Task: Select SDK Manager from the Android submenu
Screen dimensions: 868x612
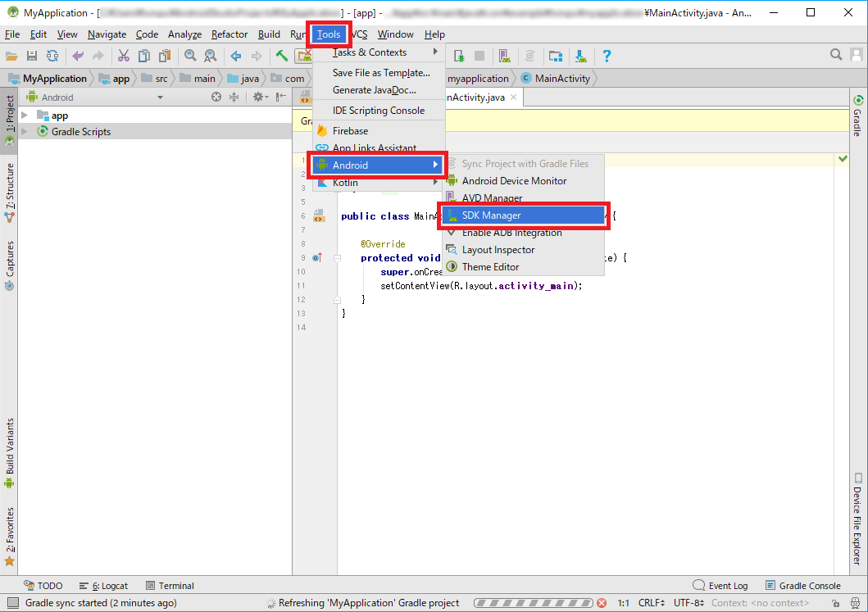Action: point(523,215)
